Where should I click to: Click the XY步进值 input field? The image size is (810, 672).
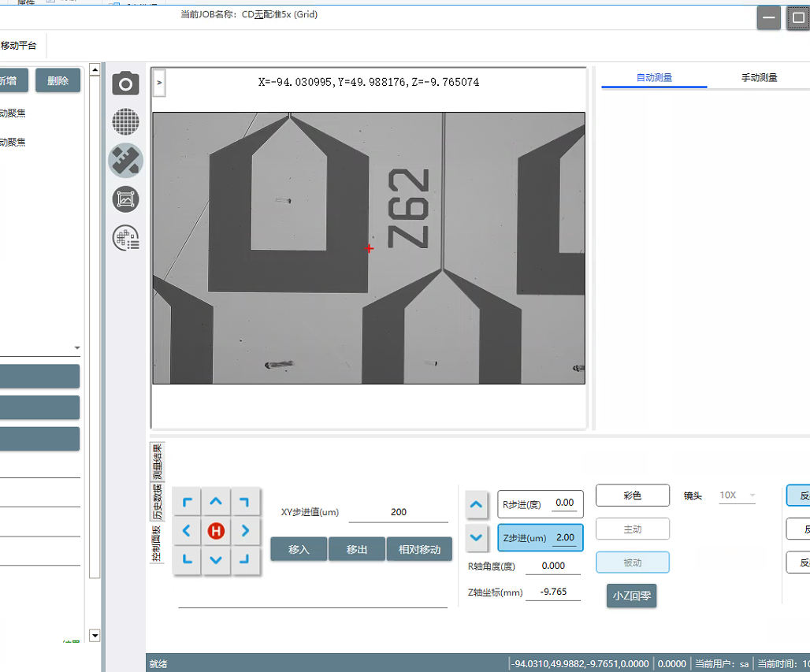pos(398,512)
